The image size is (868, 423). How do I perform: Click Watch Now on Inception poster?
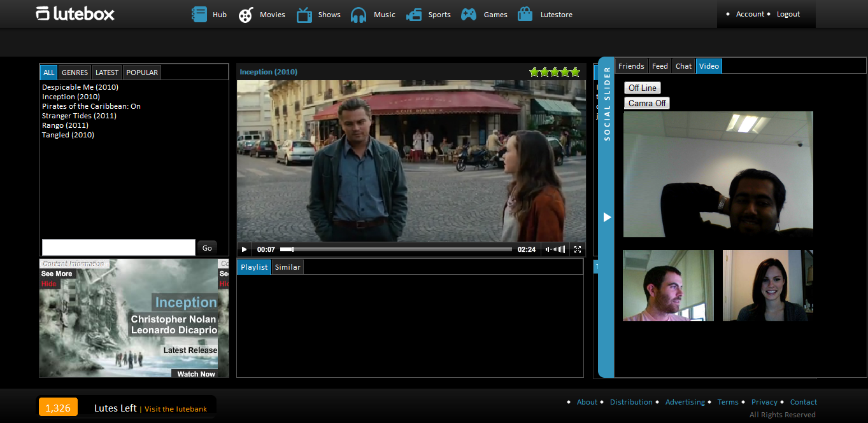(x=196, y=374)
